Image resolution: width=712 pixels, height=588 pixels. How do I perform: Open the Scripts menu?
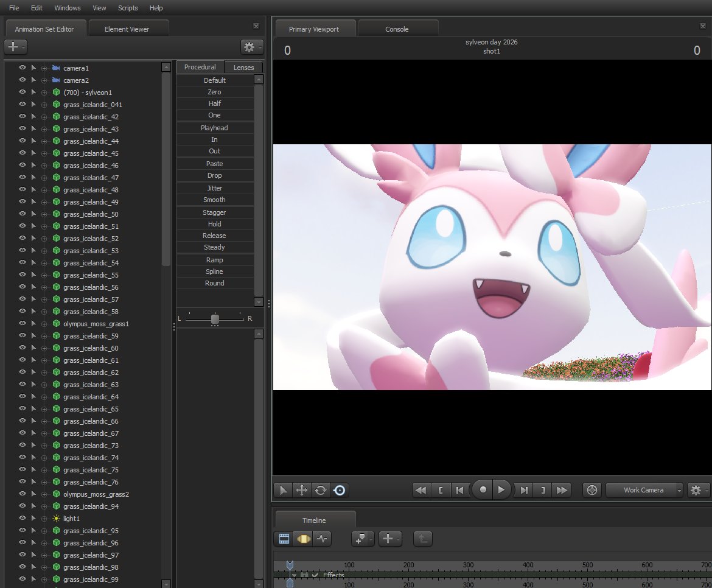[x=128, y=8]
